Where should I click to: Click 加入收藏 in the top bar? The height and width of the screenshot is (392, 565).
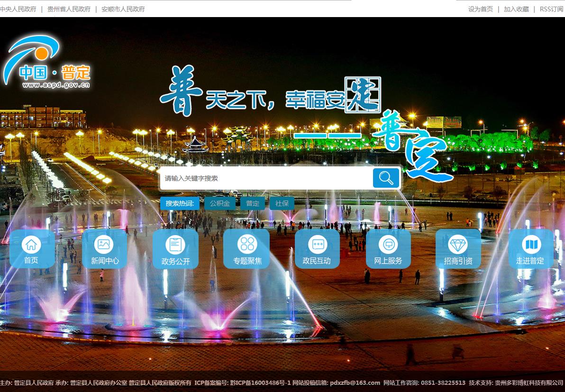click(x=516, y=9)
